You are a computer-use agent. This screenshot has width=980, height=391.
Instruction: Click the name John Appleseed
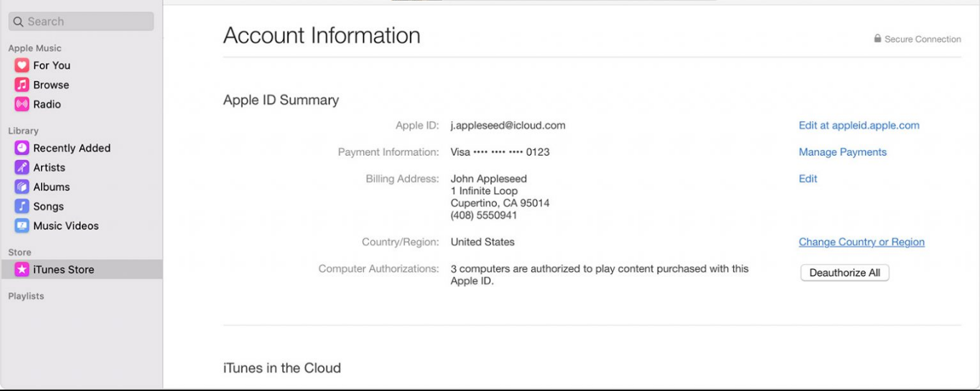coord(489,179)
